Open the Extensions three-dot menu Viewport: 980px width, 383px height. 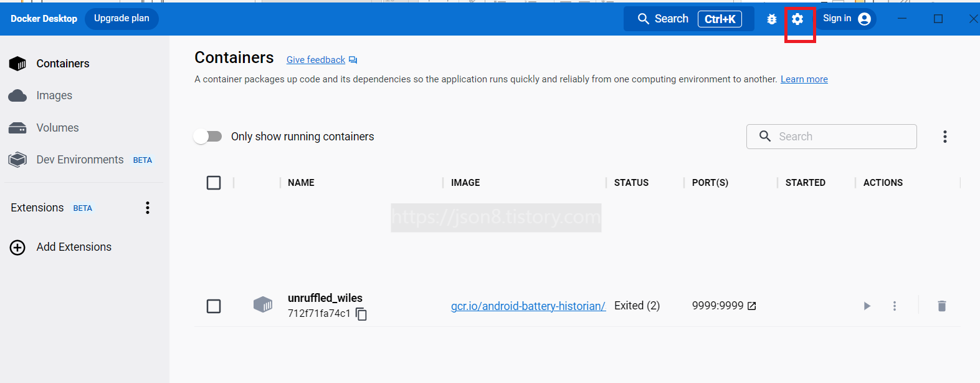pos(148,208)
